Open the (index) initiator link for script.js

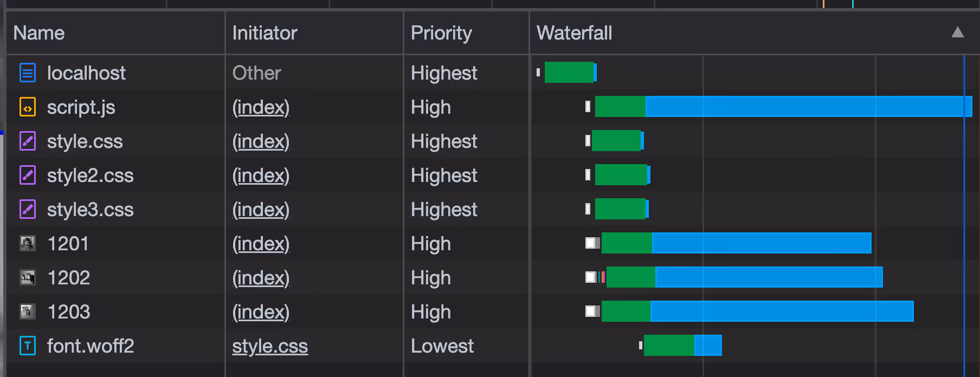(261, 107)
